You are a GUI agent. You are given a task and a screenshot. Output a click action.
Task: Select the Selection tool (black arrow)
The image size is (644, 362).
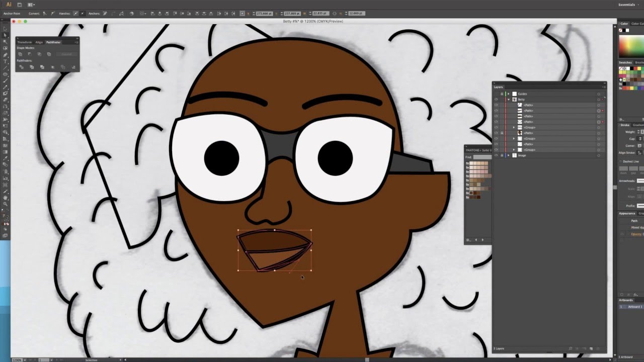click(5, 29)
